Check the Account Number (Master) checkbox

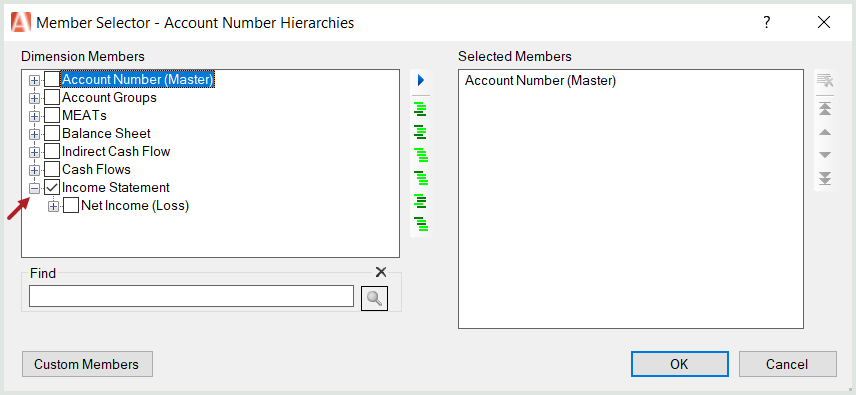click(52, 80)
